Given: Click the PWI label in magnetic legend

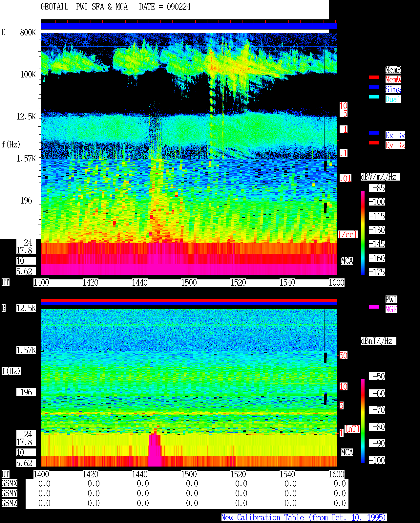Looking at the screenshot, I should click(391, 299).
